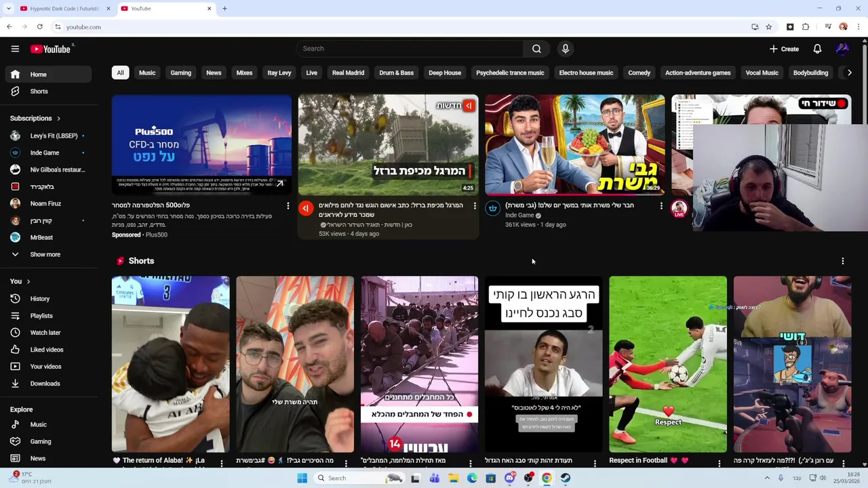Open the Alaba Real Madrid short
Screen dimensions: 868x488
[x=170, y=364]
